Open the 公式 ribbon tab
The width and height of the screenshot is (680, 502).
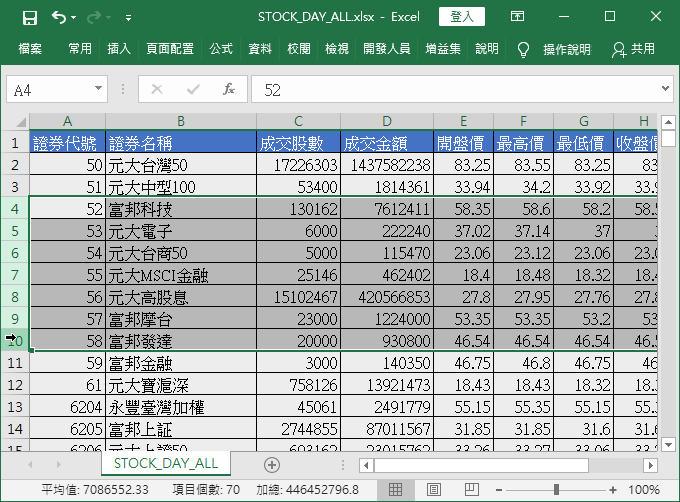(x=221, y=49)
